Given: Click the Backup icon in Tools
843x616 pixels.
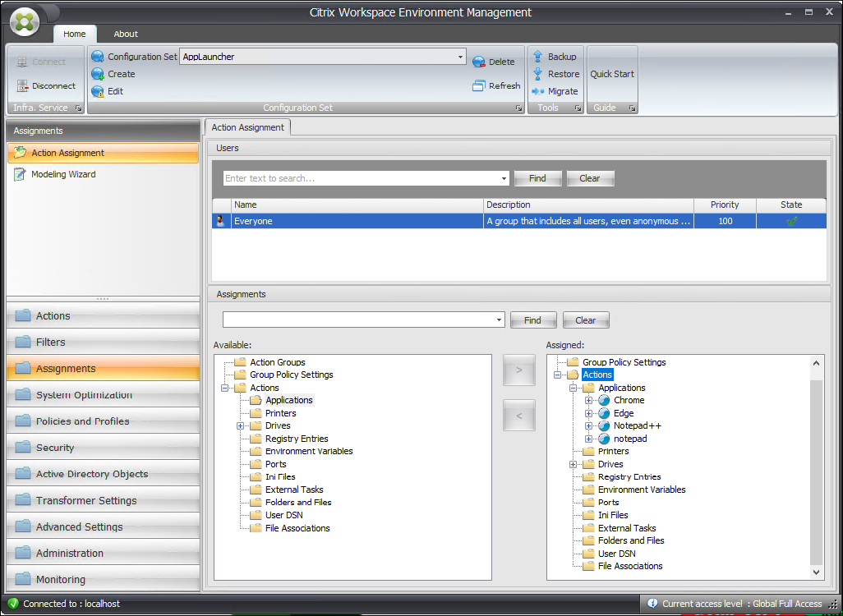Looking at the screenshot, I should point(539,57).
